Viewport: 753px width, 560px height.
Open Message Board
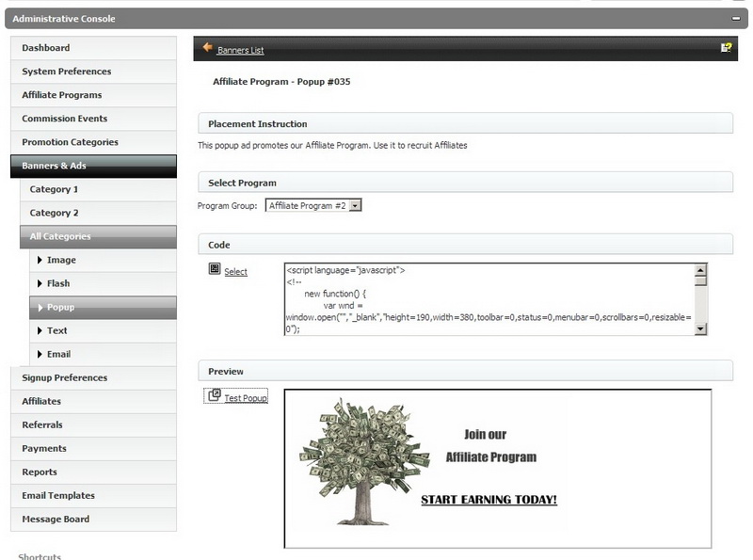(x=93, y=519)
